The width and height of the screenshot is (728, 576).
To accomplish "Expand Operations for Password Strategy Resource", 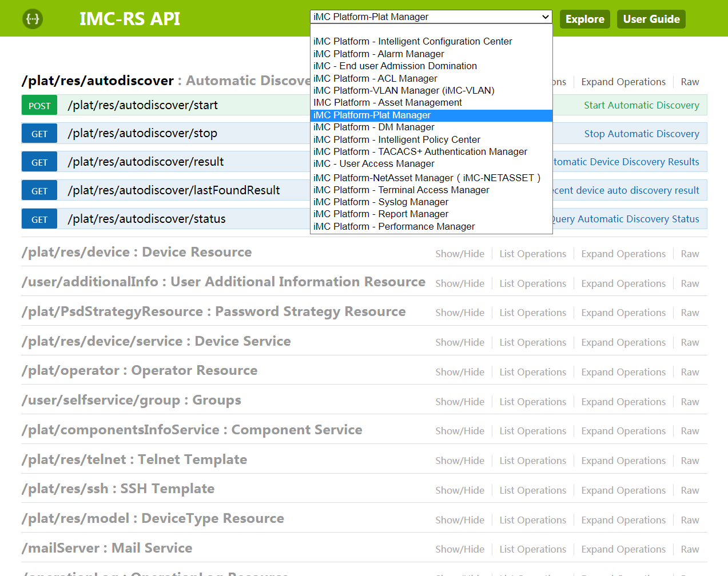I will [623, 313].
